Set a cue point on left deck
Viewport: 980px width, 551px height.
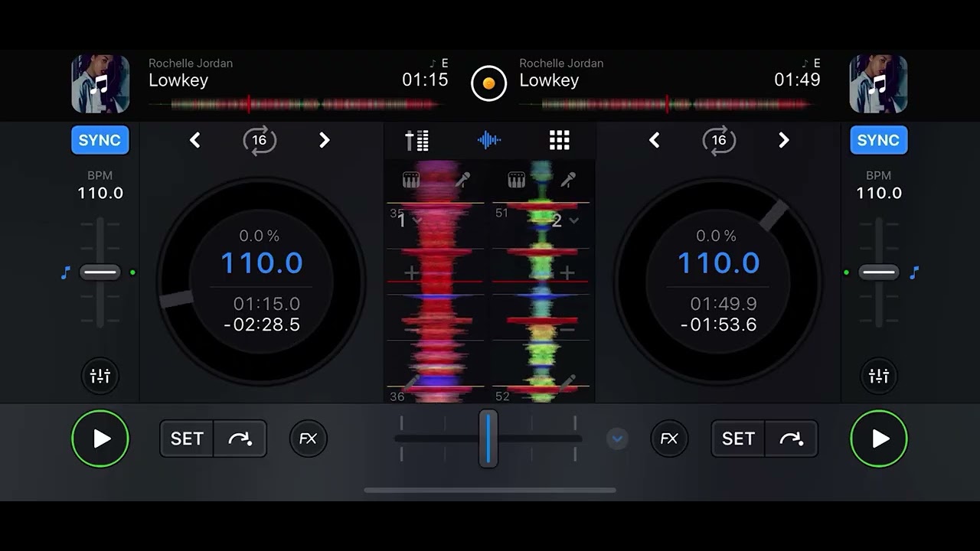[187, 439]
